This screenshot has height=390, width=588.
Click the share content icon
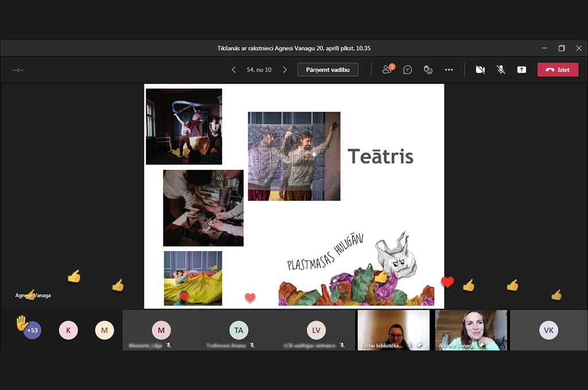coord(521,69)
